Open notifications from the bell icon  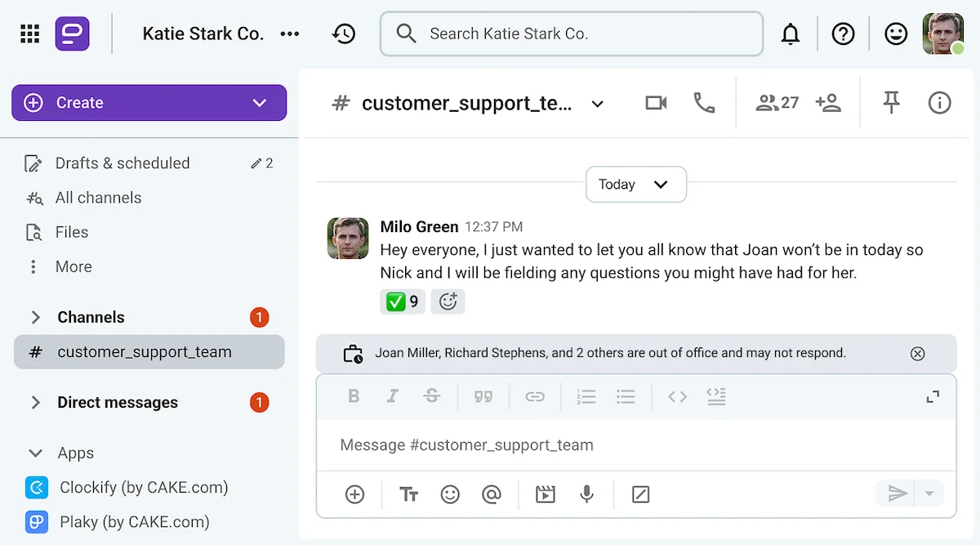click(x=791, y=34)
